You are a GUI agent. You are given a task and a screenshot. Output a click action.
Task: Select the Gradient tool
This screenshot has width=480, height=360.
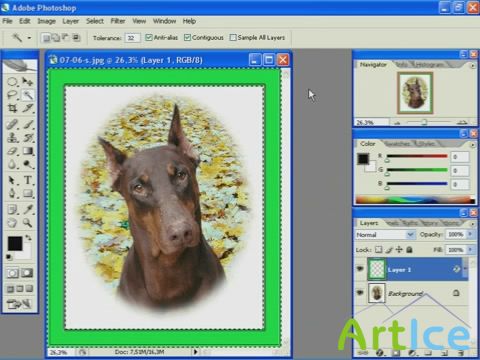(28, 151)
